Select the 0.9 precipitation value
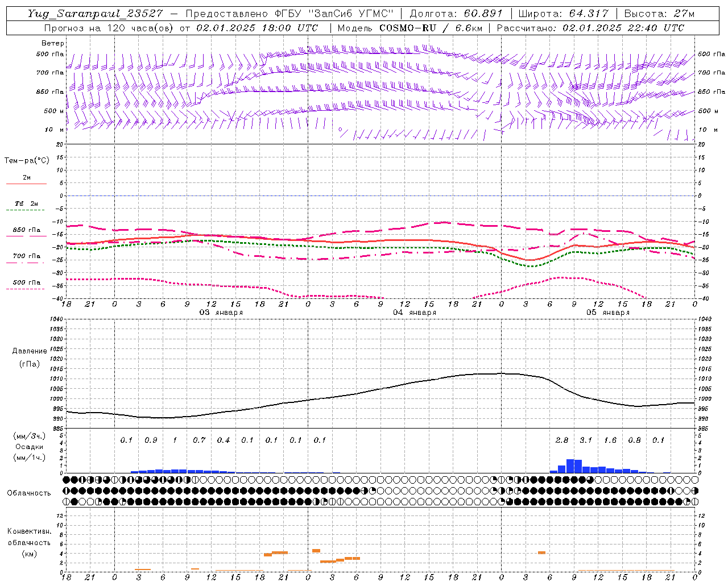Image resolution: width=728 pixels, height=582 pixels. point(151,440)
